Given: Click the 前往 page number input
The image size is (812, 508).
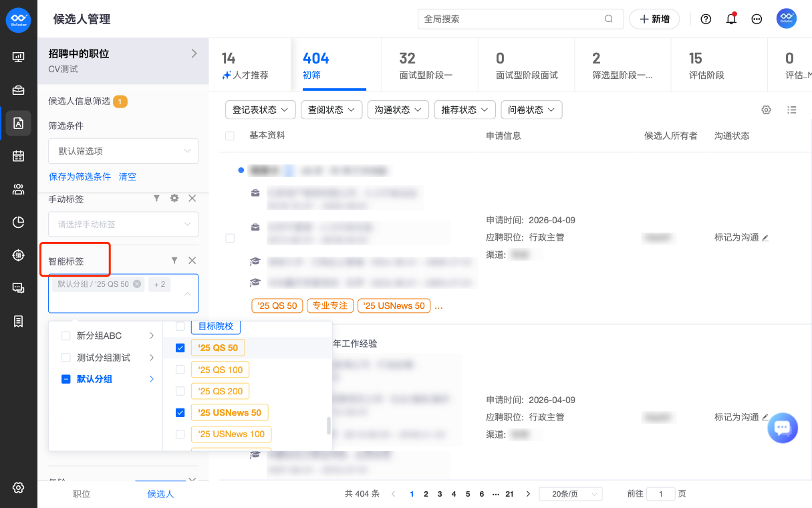Looking at the screenshot, I should 661,494.
